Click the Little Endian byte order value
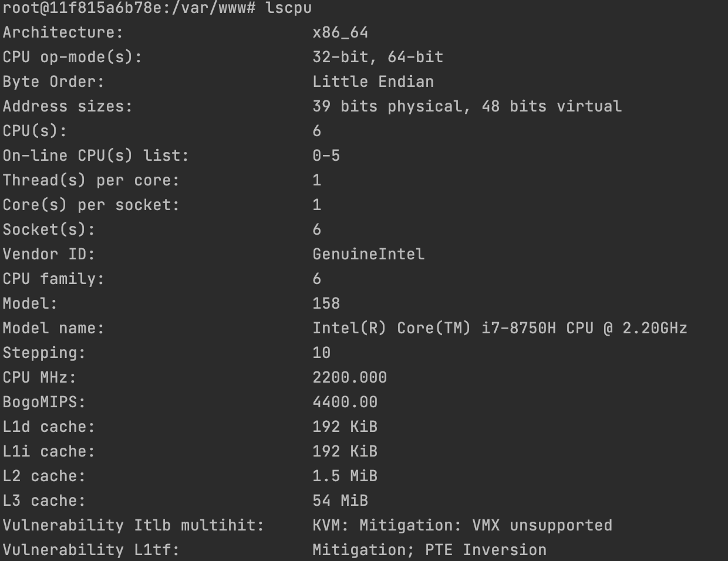The height and width of the screenshot is (561, 728). click(373, 82)
